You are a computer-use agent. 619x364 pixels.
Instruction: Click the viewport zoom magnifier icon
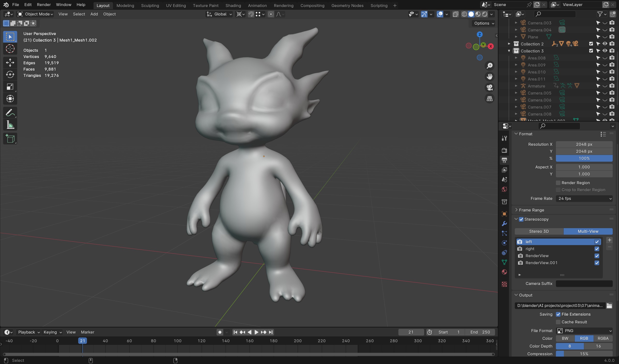point(490,66)
